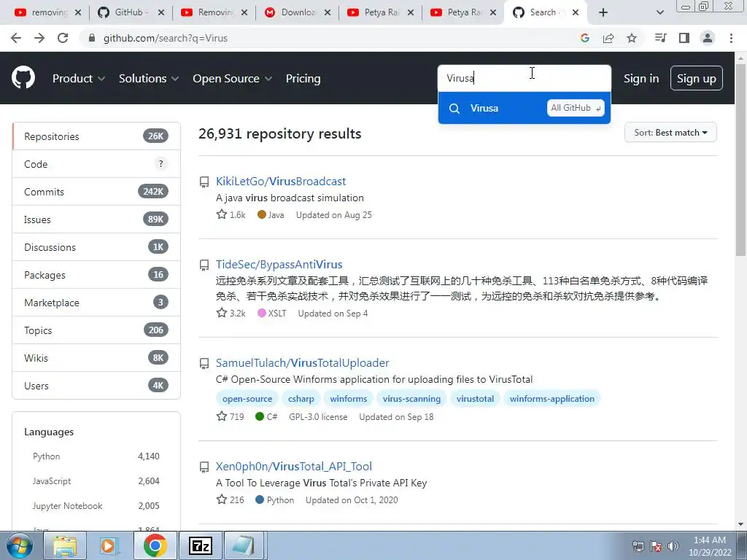This screenshot has height=560, width=747.
Task: Bookmark this page with star icon
Action: click(632, 38)
